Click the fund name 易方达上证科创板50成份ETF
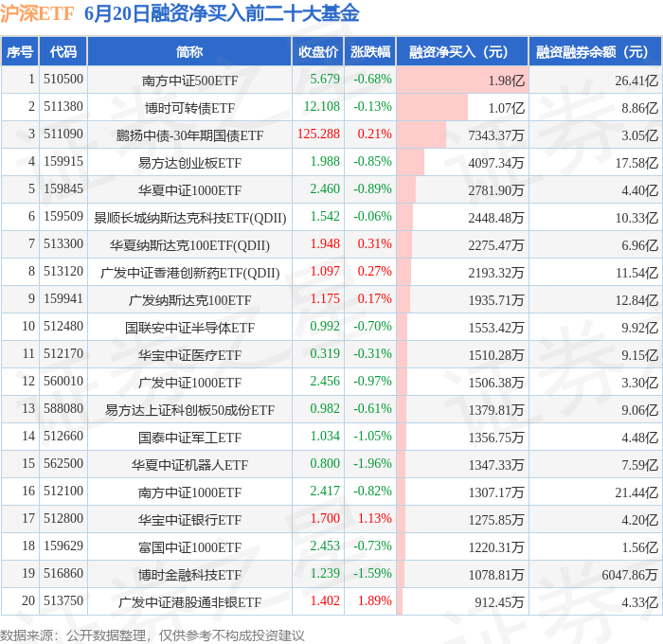 (x=189, y=410)
